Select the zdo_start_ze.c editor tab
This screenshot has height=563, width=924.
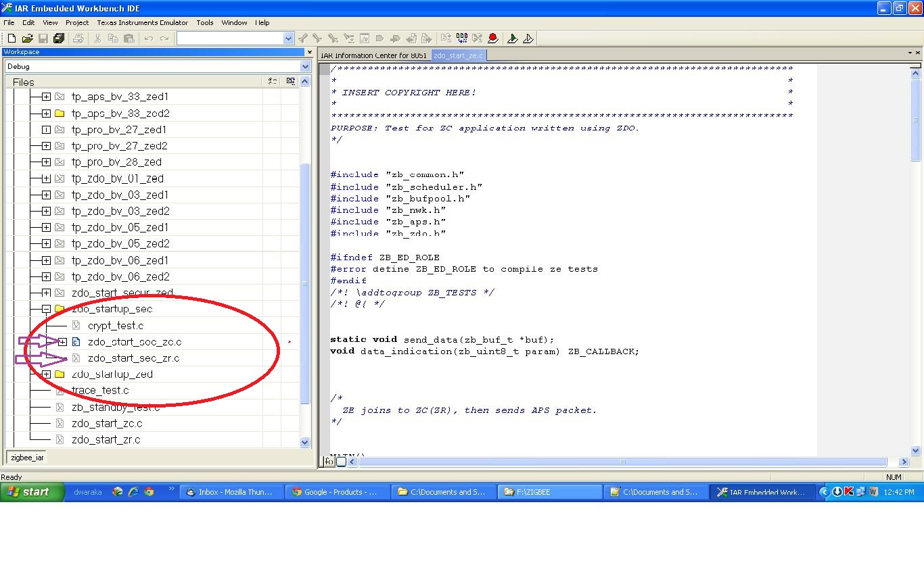[x=459, y=55]
